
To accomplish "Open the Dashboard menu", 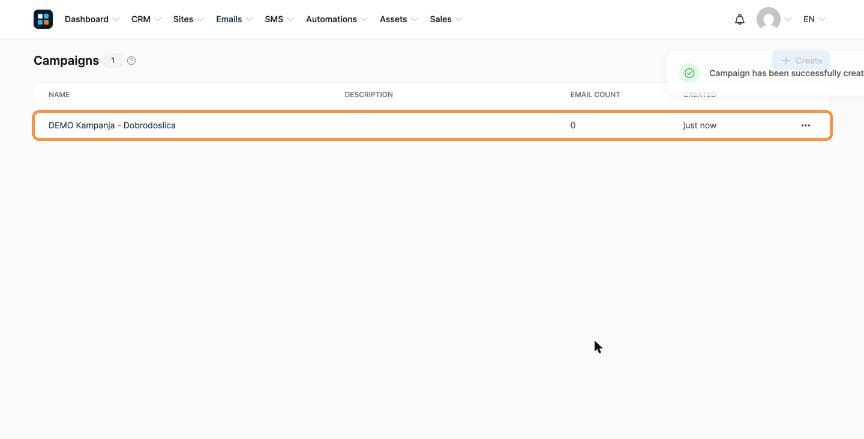I will click(91, 19).
